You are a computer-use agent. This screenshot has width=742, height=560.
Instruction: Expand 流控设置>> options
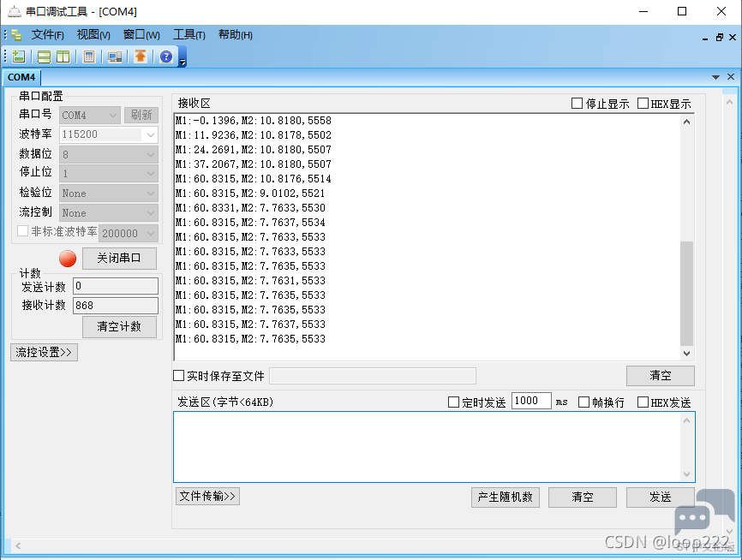click(x=44, y=353)
